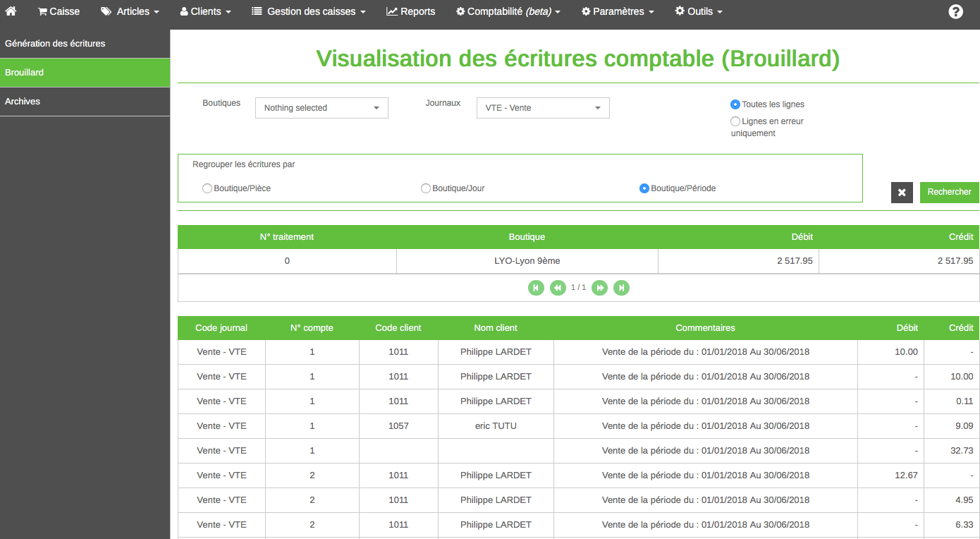The image size is (980, 539).
Task: Open Archives in the sidebar
Action: (85, 102)
